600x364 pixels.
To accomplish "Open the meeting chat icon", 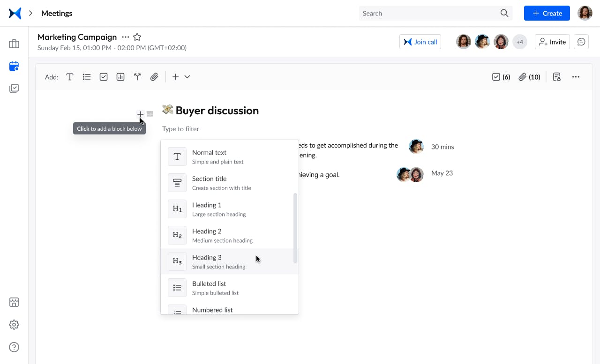I will coord(581,42).
